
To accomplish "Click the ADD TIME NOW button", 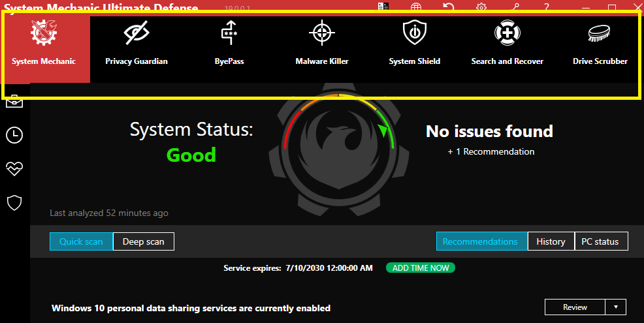I will (x=421, y=268).
